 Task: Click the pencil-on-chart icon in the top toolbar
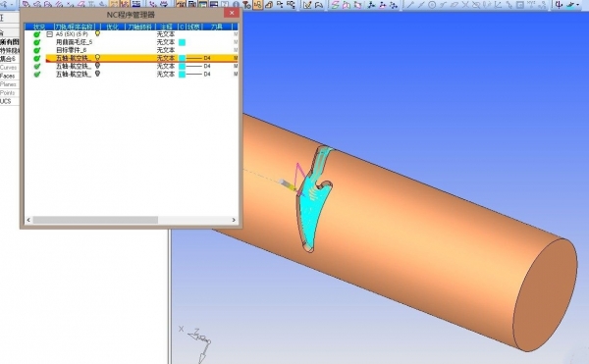click(x=307, y=5)
